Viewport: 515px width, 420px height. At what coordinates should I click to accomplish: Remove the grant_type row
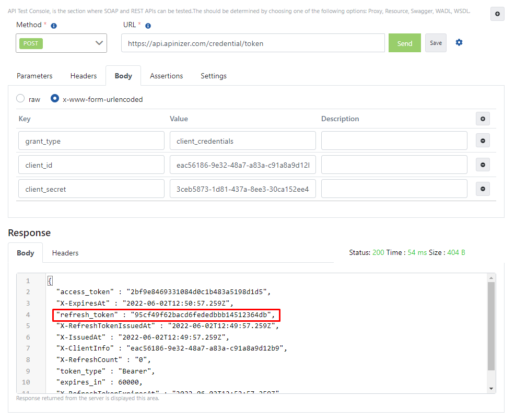click(x=483, y=141)
